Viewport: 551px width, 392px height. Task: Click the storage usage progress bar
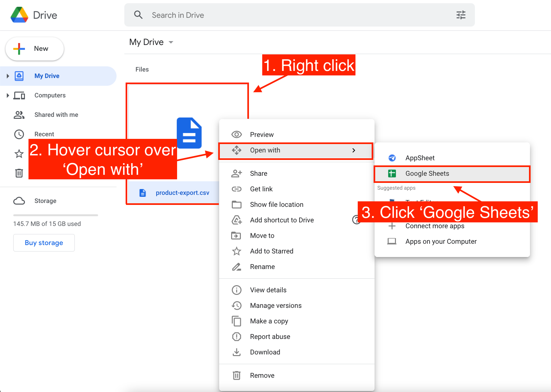click(56, 215)
